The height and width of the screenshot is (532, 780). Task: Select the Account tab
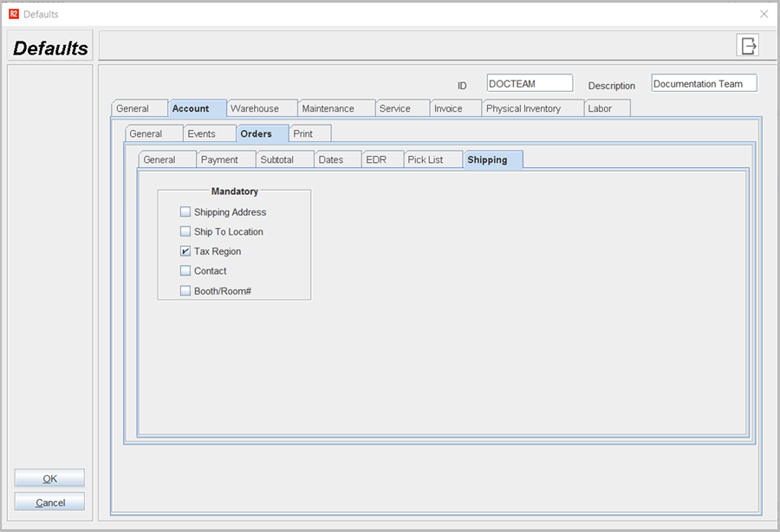(197, 108)
